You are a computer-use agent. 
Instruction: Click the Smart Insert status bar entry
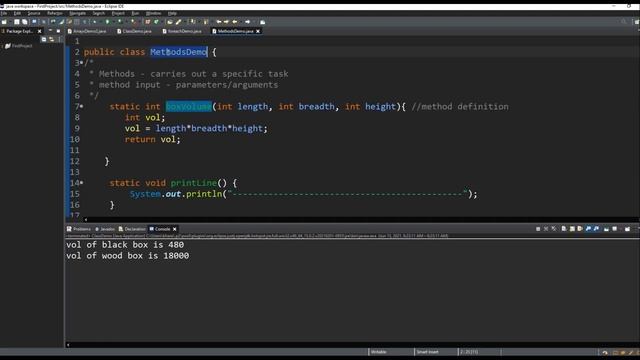pyautogui.click(x=427, y=352)
